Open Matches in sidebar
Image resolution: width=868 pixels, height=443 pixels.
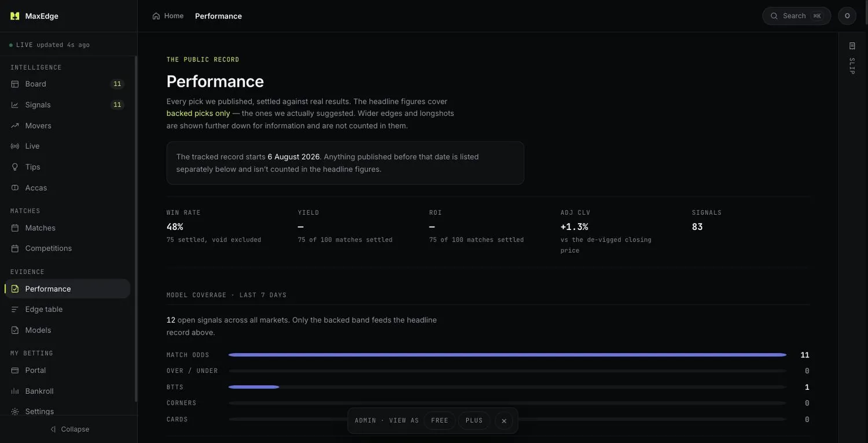[68, 228]
